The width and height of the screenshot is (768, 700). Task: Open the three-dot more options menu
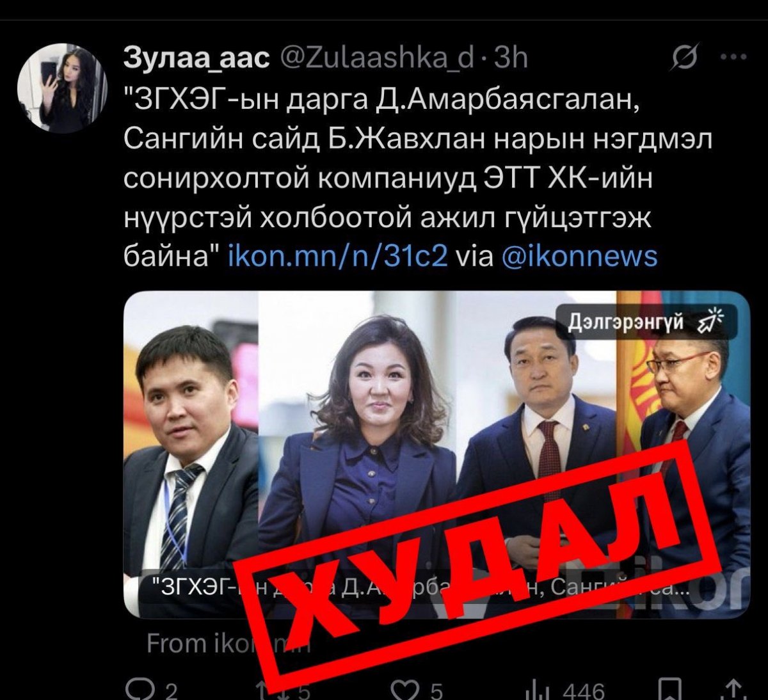pyautogui.click(x=733, y=57)
